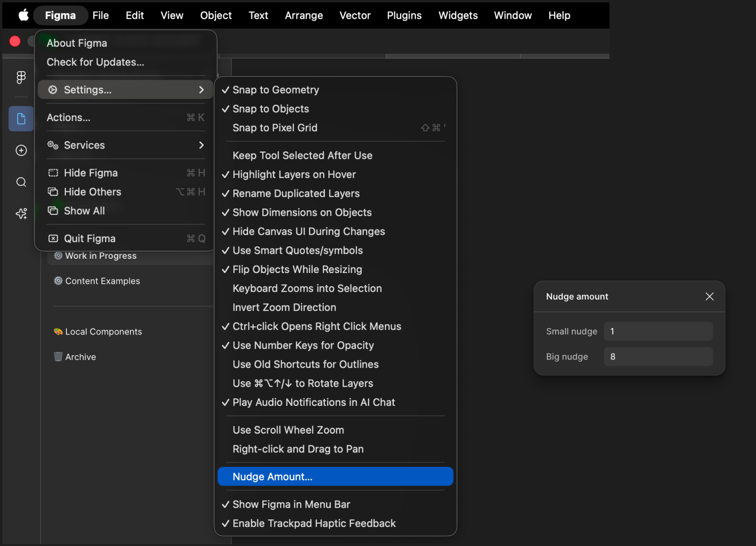Click the gear icon beside Content Examples
Viewport: 756px width, 546px height.
click(58, 281)
